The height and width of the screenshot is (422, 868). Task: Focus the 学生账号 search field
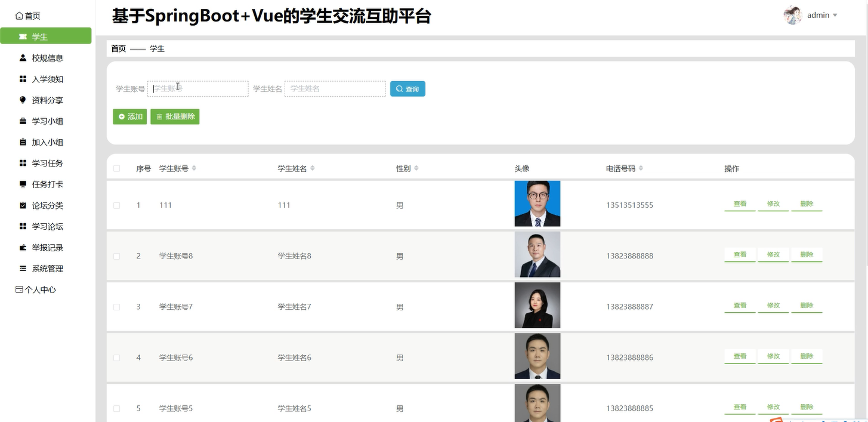pos(198,89)
